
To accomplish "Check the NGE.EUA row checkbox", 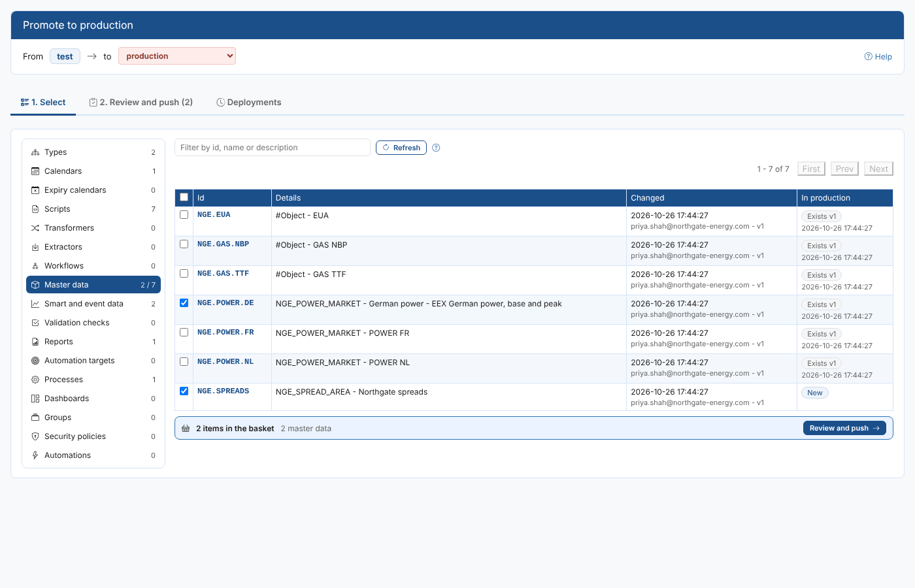I will (184, 215).
